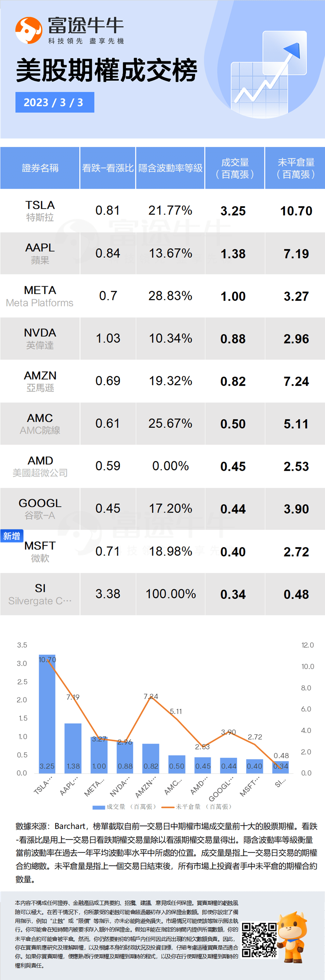Click the 隱含波動率等級 column header

tap(170, 168)
